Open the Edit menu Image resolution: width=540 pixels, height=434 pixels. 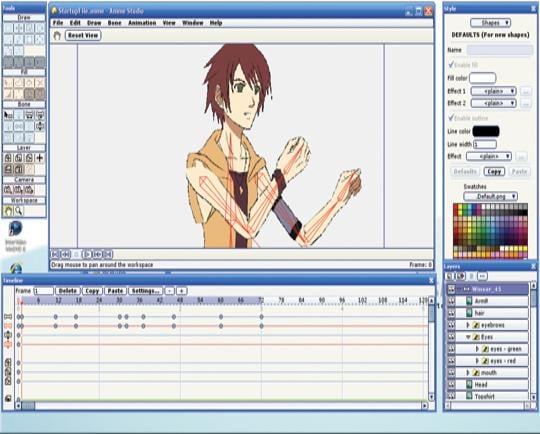pyautogui.click(x=75, y=23)
